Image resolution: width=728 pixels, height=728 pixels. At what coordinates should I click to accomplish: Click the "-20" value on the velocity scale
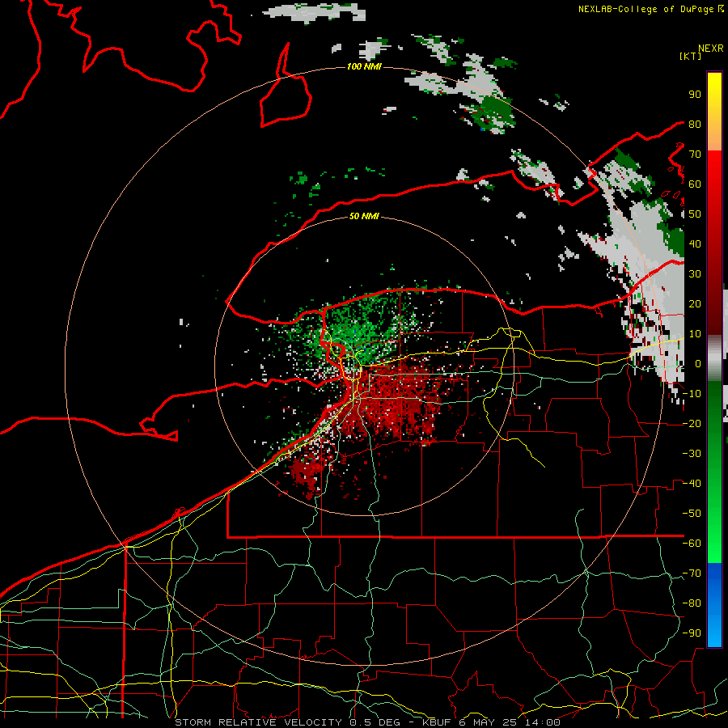692,424
